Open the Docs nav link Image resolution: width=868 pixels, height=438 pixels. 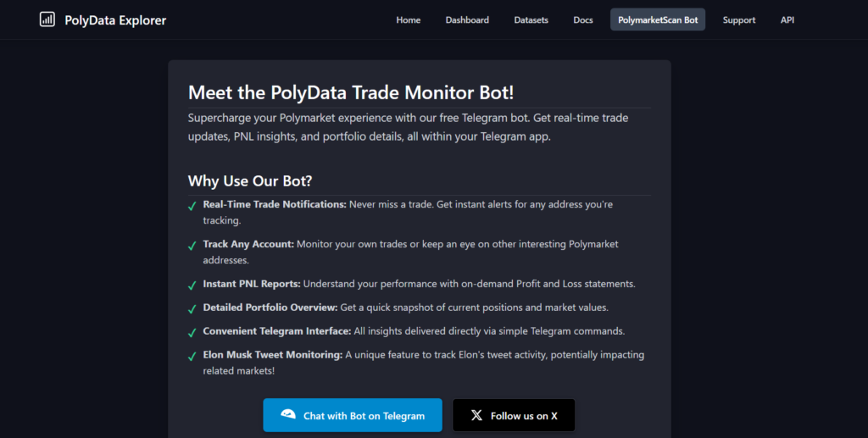[x=583, y=20]
